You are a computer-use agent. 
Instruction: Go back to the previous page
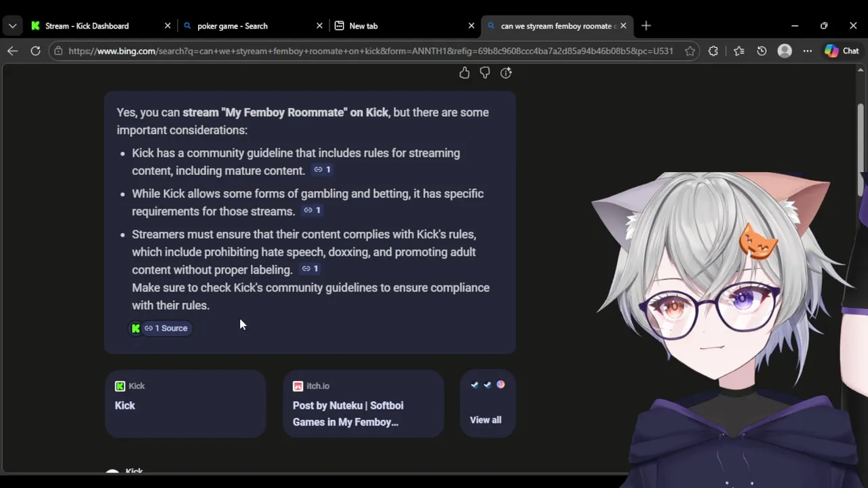(13, 51)
